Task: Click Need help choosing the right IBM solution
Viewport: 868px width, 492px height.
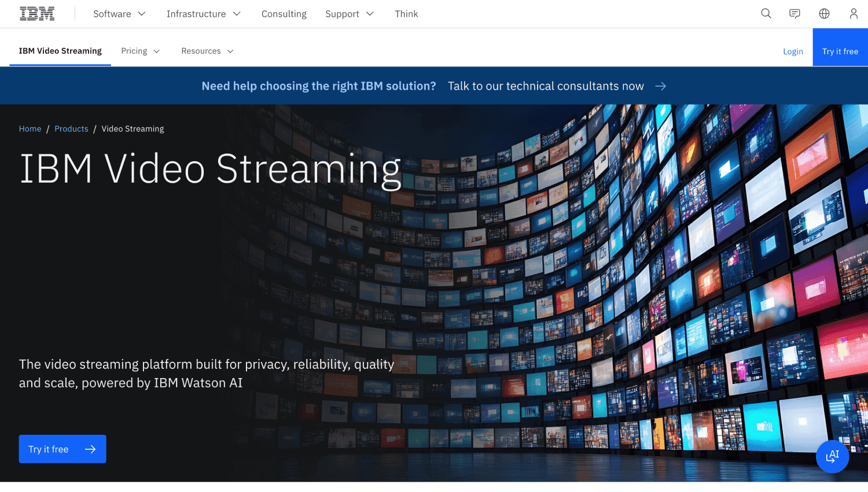Action: (x=319, y=86)
